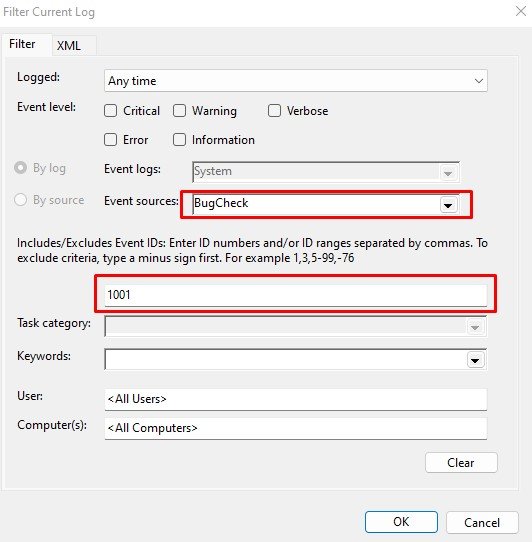This screenshot has width=532, height=542.
Task: Click the Computer(s) field showing All Computers
Action: (296, 428)
